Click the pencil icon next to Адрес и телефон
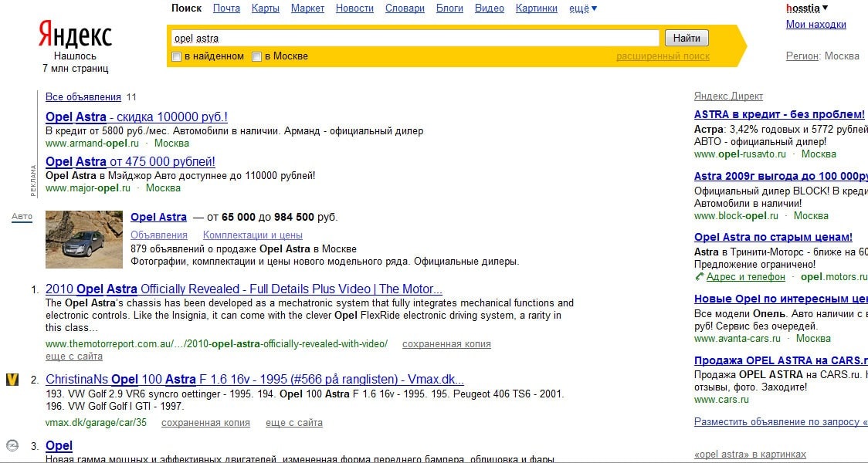 (x=699, y=276)
